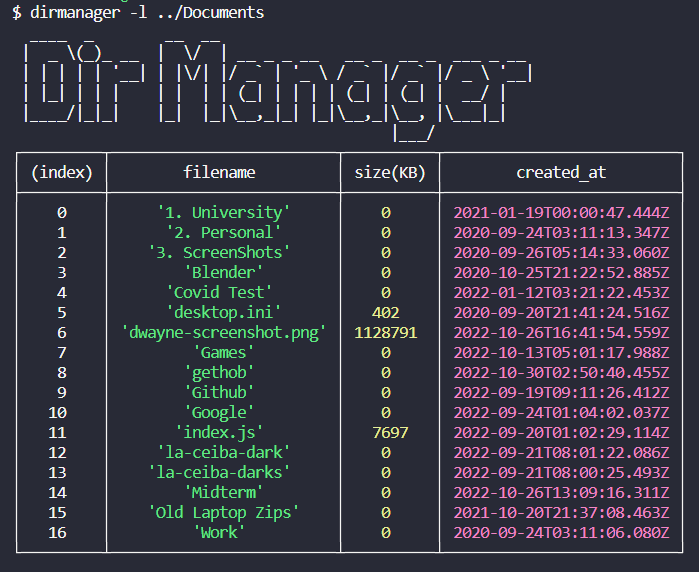The height and width of the screenshot is (572, 699).
Task: Click the 'Old Laptop Zips' filename entry
Action: tap(223, 513)
